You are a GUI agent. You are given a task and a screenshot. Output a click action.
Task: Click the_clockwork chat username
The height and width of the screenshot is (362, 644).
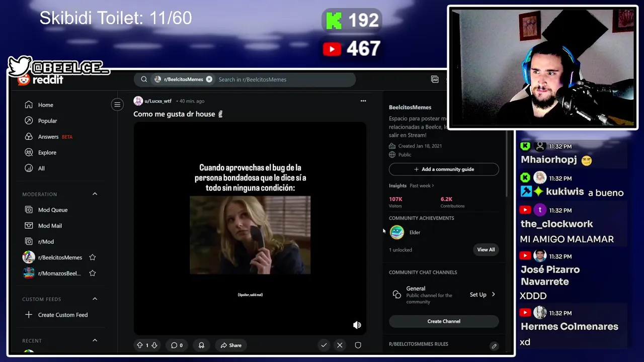[557, 224]
